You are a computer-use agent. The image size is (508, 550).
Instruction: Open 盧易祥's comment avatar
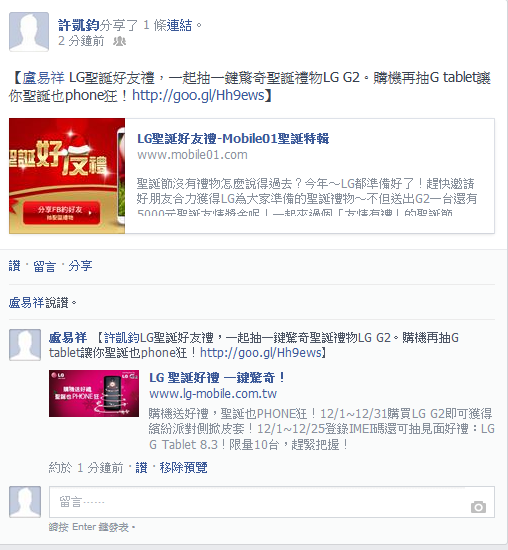(x=25, y=345)
